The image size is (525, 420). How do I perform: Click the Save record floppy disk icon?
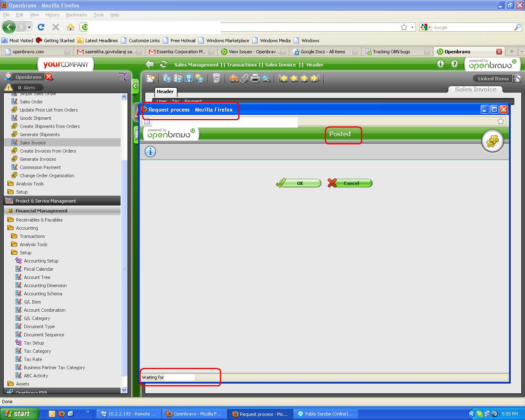pos(189,78)
